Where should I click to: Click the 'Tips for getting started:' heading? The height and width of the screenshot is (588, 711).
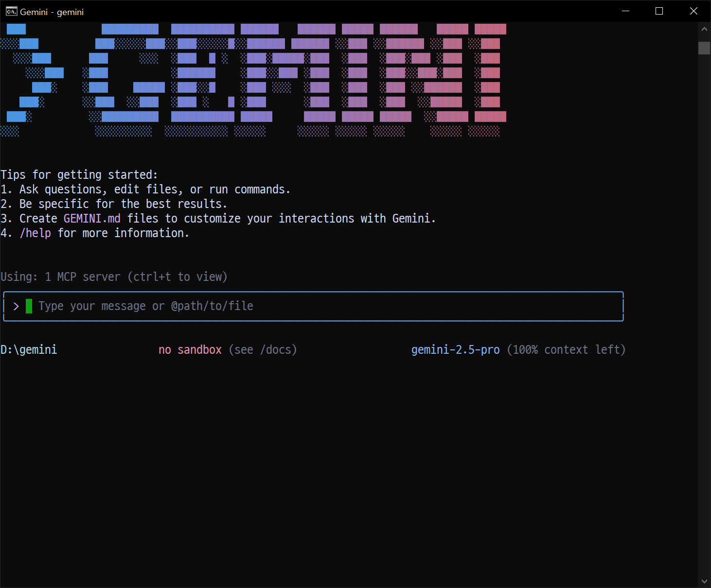[x=79, y=175]
